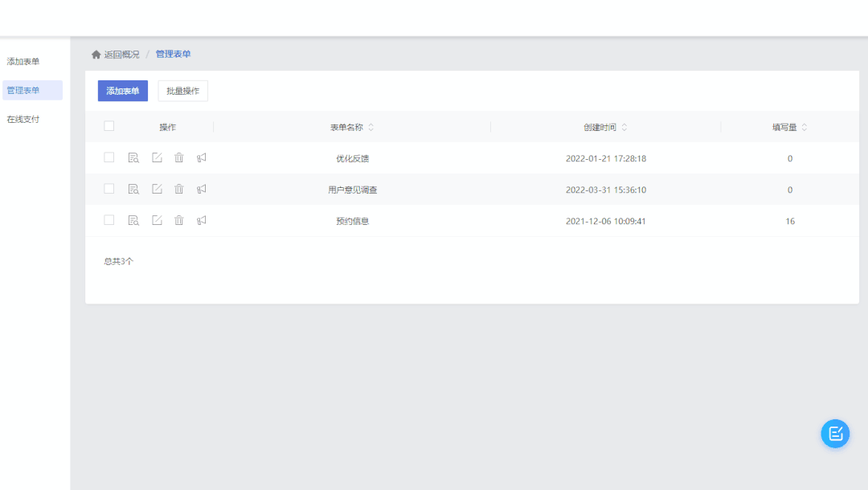Viewport: 868px width, 490px height.
Task: Select 管理表单 in the sidebar
Action: tap(32, 90)
